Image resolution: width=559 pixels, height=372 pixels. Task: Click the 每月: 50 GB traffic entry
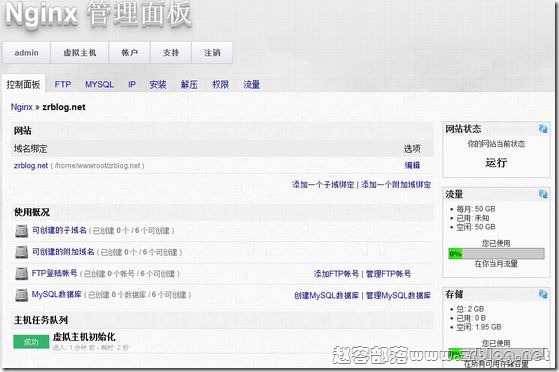[x=476, y=209]
